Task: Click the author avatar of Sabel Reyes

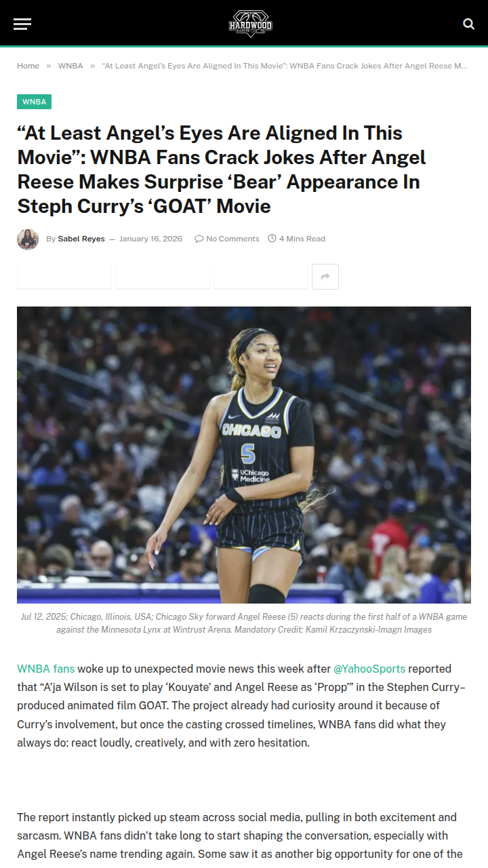Action: (x=28, y=239)
